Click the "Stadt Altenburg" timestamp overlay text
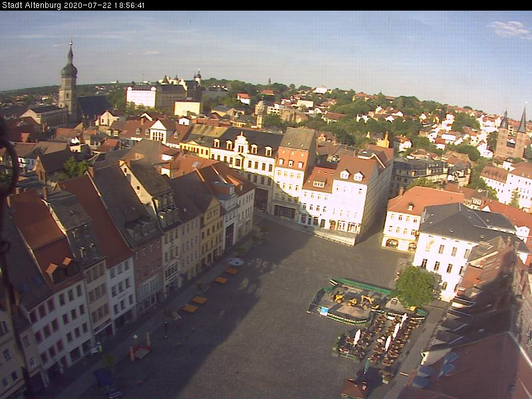Screen dimensions: 532x399 (x=73, y=5)
